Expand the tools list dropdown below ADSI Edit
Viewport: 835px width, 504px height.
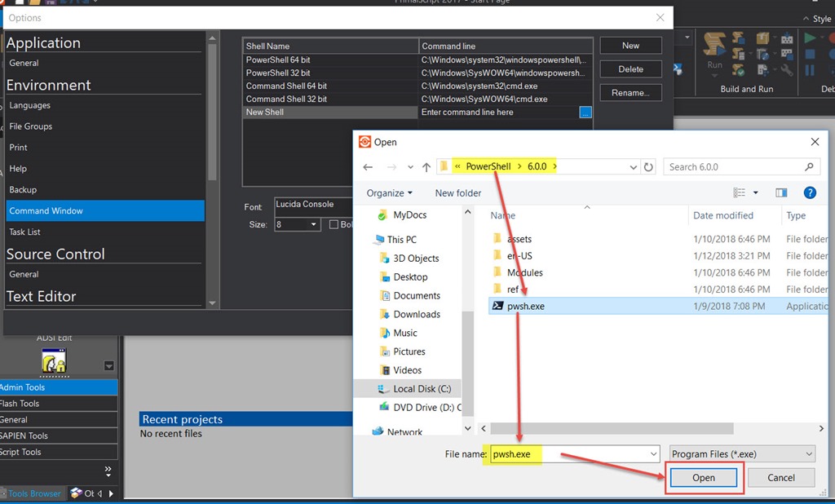click(x=108, y=365)
